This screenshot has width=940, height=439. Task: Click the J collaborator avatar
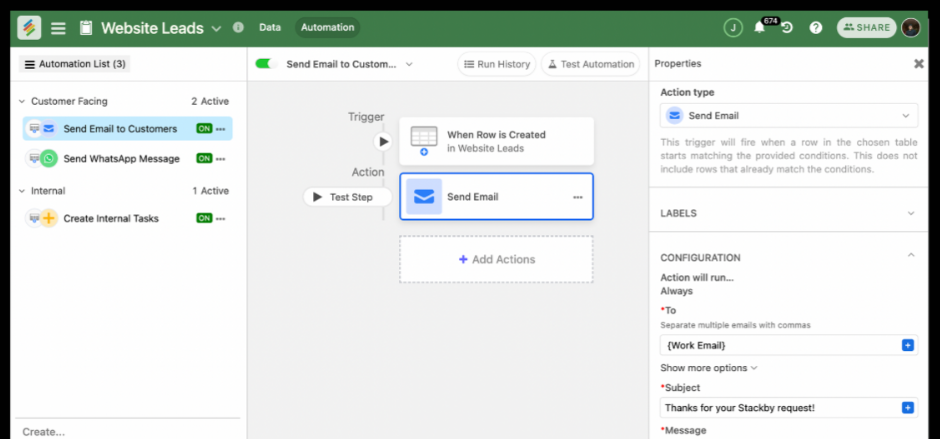[x=733, y=28]
